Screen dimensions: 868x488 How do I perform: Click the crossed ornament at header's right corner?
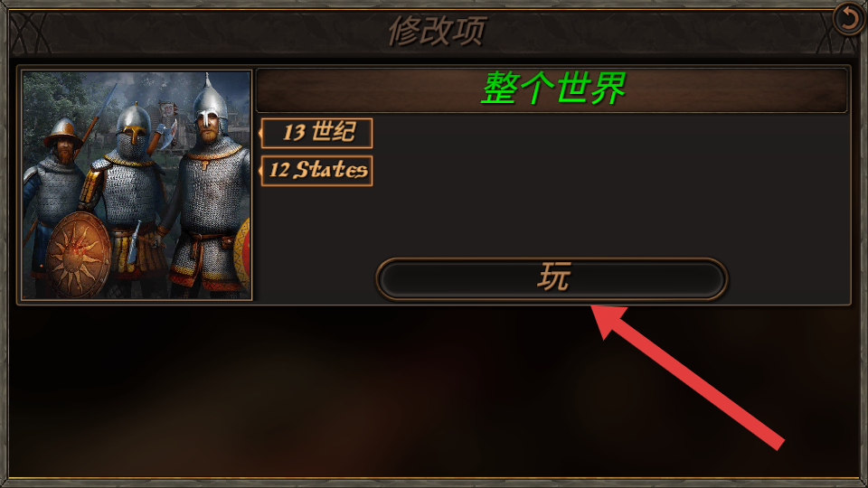pyautogui.click(x=835, y=40)
